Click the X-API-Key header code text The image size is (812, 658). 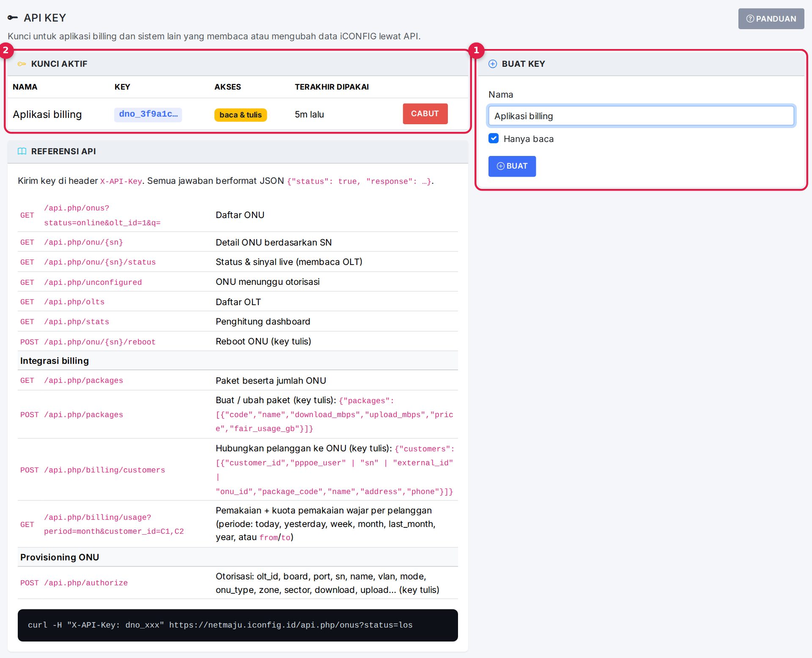(x=121, y=181)
